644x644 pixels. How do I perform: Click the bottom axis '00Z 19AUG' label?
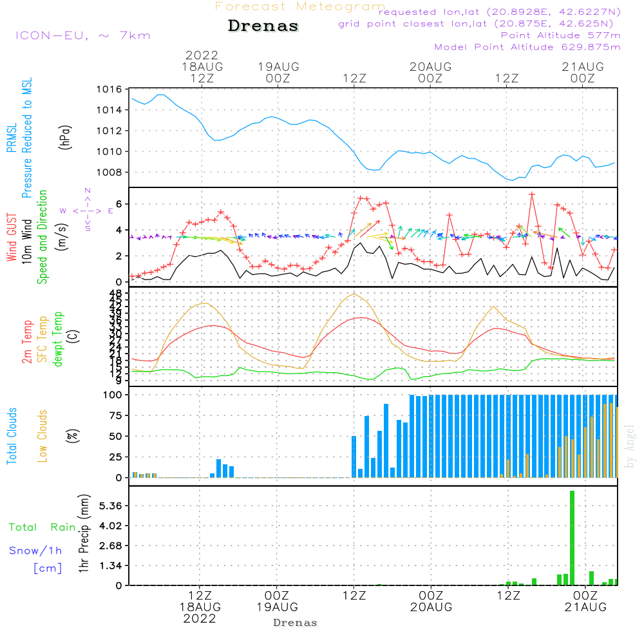277,601
